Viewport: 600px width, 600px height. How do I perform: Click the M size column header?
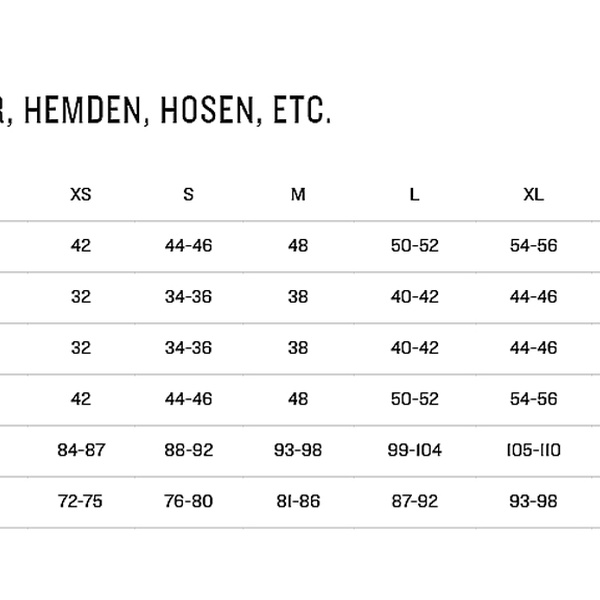[298, 194]
